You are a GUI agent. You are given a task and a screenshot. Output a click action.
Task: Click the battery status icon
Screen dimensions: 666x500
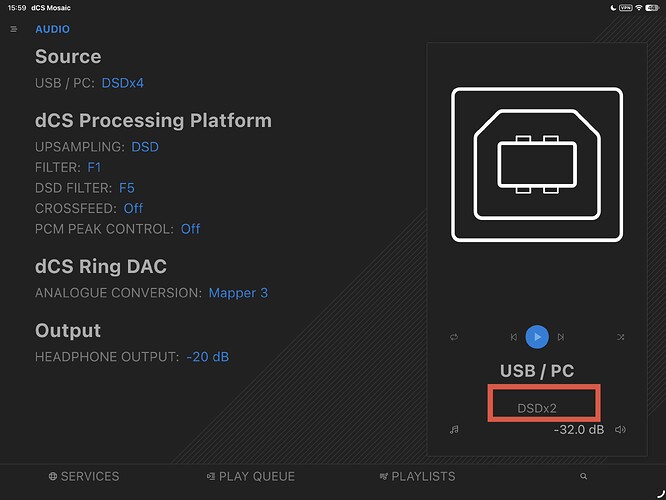[652, 8]
